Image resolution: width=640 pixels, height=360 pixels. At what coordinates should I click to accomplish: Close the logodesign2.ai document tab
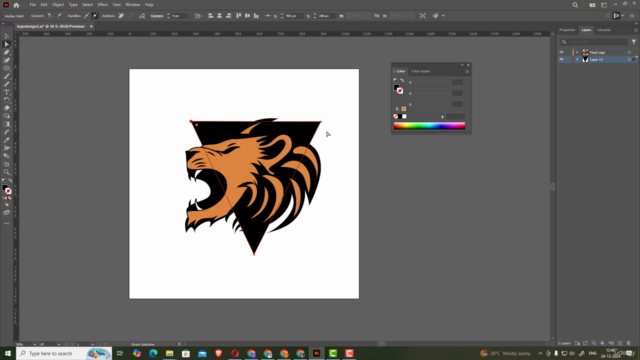[91, 27]
